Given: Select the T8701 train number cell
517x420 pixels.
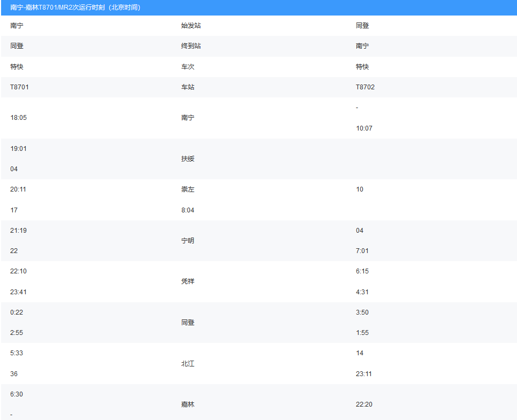Looking at the screenshot, I should [x=19, y=87].
